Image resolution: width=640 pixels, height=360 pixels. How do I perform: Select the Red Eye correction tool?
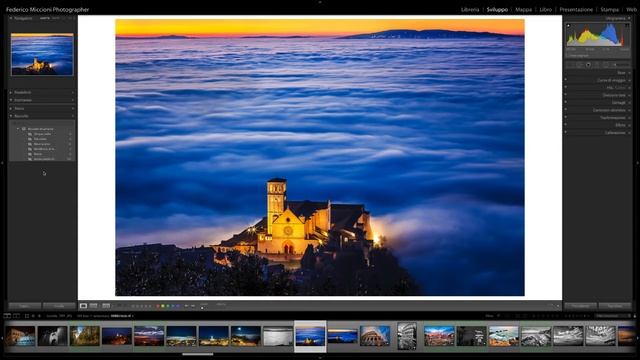tap(588, 64)
